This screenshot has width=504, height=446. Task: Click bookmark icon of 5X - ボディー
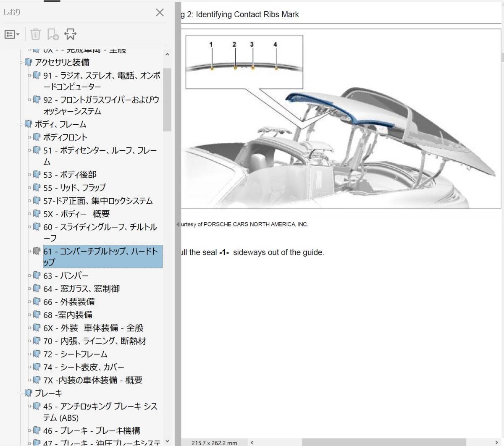tap(37, 213)
